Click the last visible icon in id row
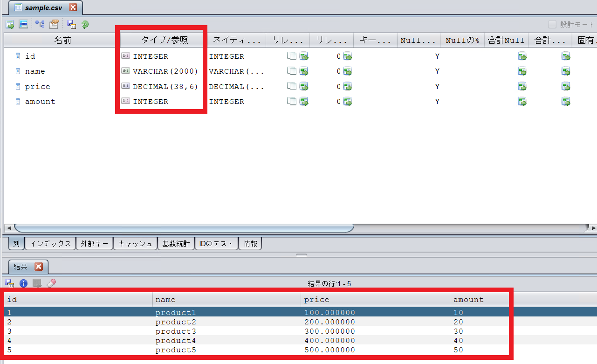Viewport: 597px width, 364px height. [566, 56]
